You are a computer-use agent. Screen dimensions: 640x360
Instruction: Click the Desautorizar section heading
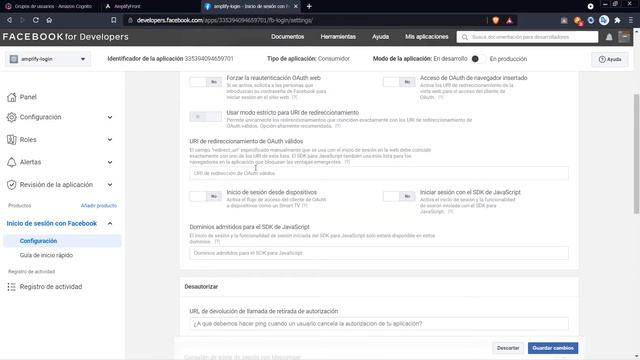pos(201,287)
